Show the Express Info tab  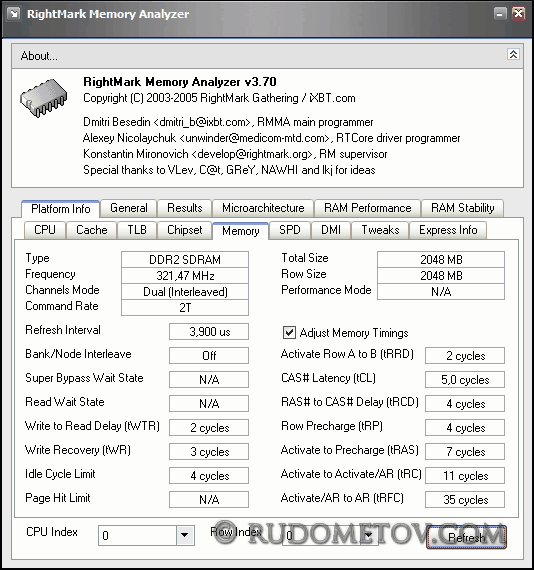[448, 230]
